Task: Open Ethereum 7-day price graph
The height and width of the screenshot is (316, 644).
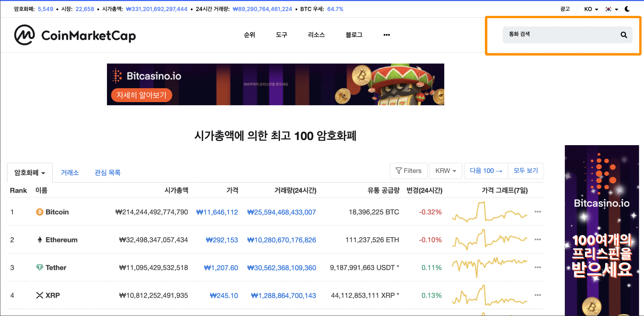Action: (x=489, y=240)
